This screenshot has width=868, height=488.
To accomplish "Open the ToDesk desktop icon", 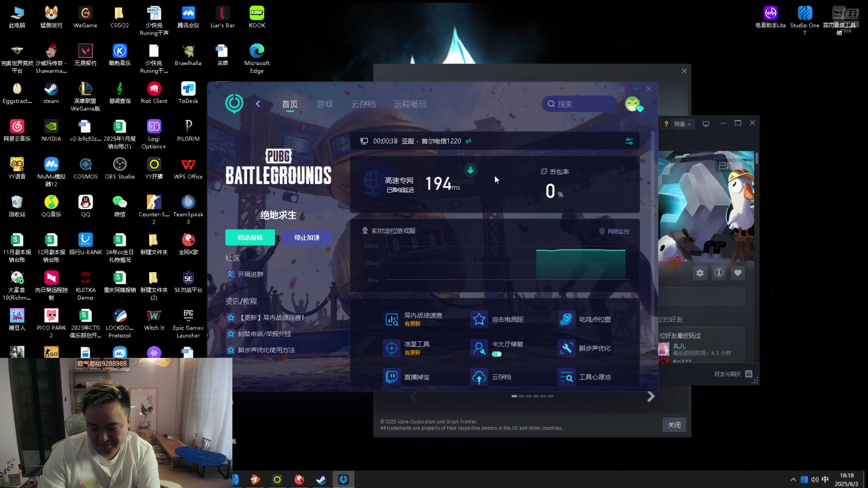I will point(188,93).
